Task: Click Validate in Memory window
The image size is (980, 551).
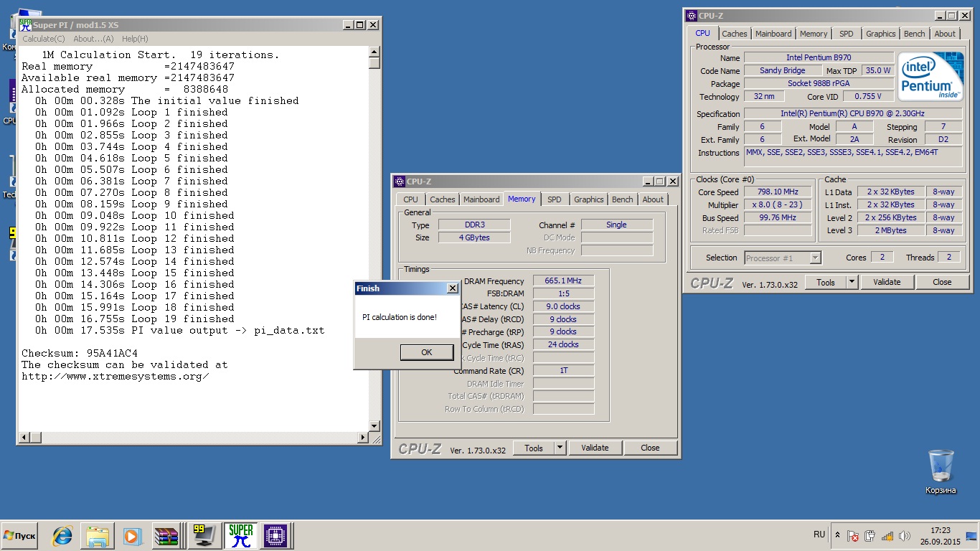Action: (595, 448)
